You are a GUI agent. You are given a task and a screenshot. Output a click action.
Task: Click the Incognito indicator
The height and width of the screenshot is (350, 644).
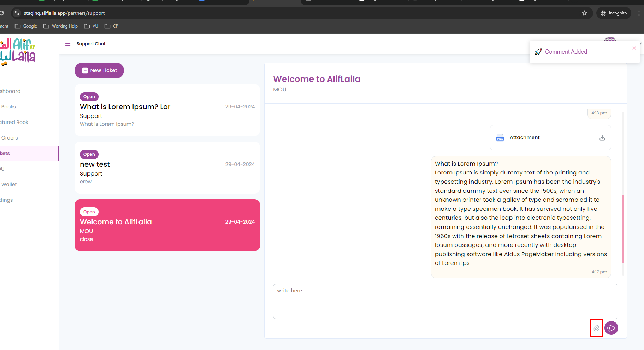[614, 13]
